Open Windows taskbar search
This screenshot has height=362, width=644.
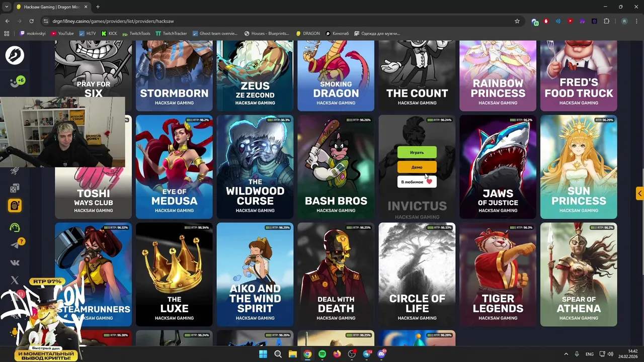278,354
